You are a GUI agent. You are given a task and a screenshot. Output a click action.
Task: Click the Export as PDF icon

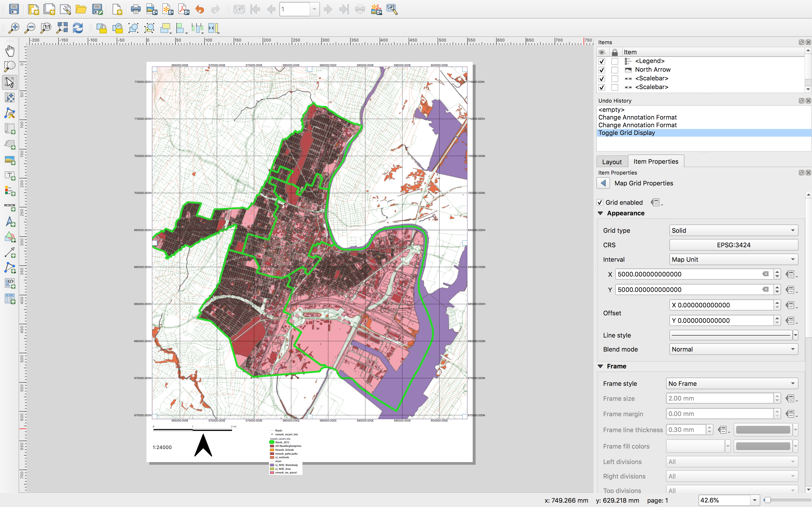tap(183, 9)
